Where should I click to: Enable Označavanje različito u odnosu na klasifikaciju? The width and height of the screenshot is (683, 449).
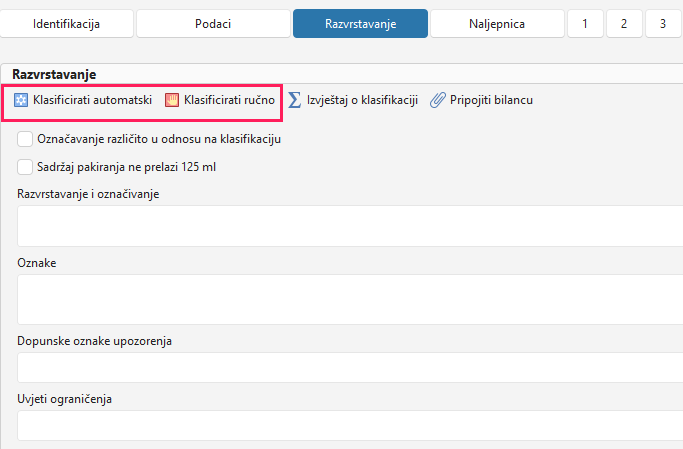[x=25, y=139]
